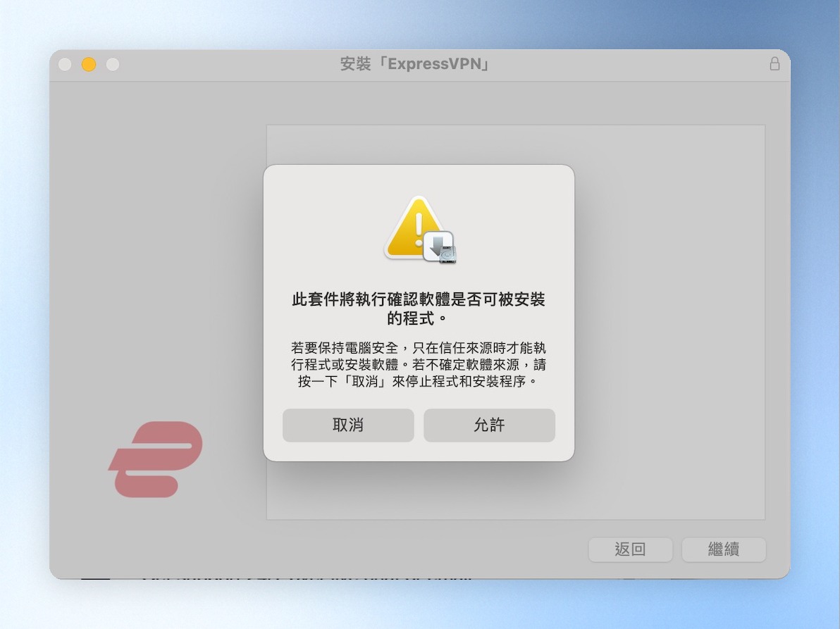Click the warning installer icon in the dialog
This screenshot has width=840, height=629.
(419, 230)
